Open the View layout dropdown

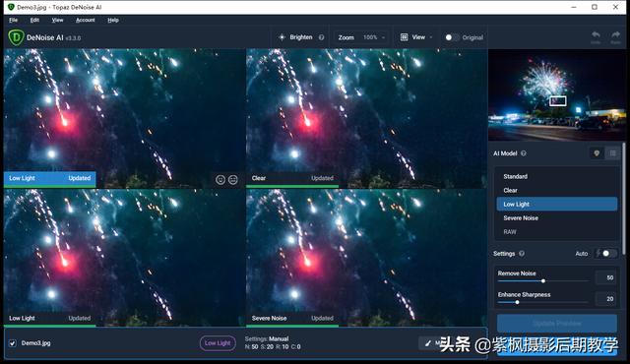[x=416, y=37]
